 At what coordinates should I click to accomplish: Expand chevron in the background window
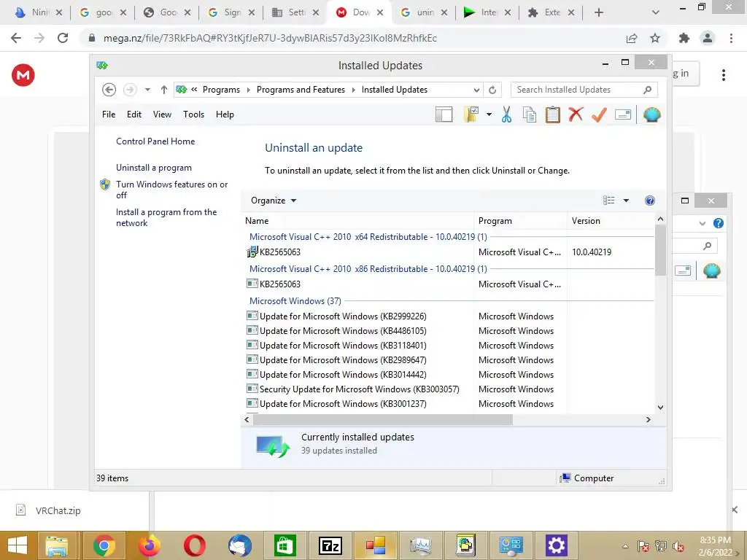click(x=703, y=223)
